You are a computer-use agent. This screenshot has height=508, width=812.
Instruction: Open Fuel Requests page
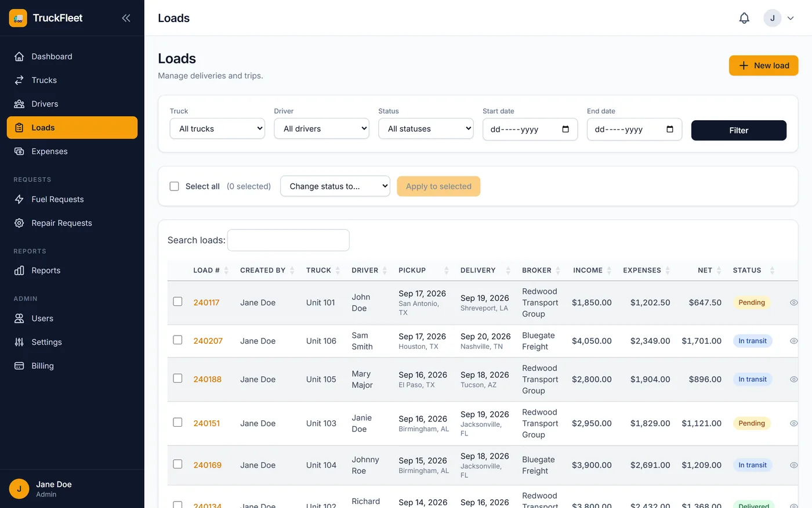(72, 199)
